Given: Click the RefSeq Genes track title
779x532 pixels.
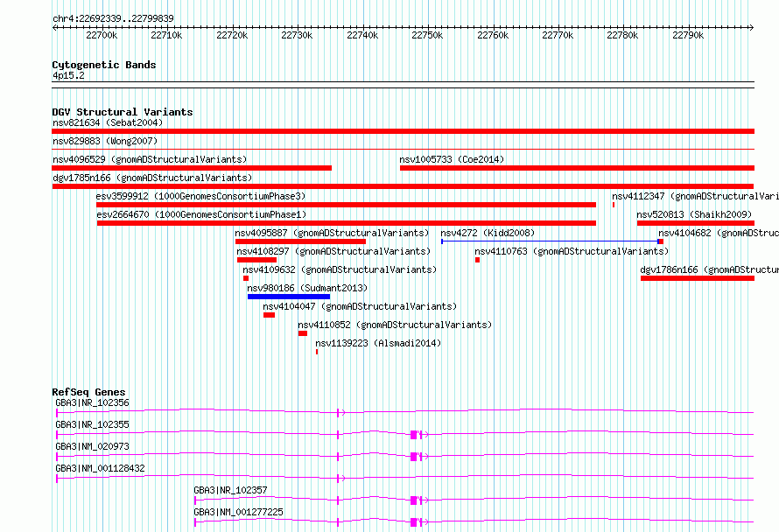Looking at the screenshot, I should [x=88, y=392].
